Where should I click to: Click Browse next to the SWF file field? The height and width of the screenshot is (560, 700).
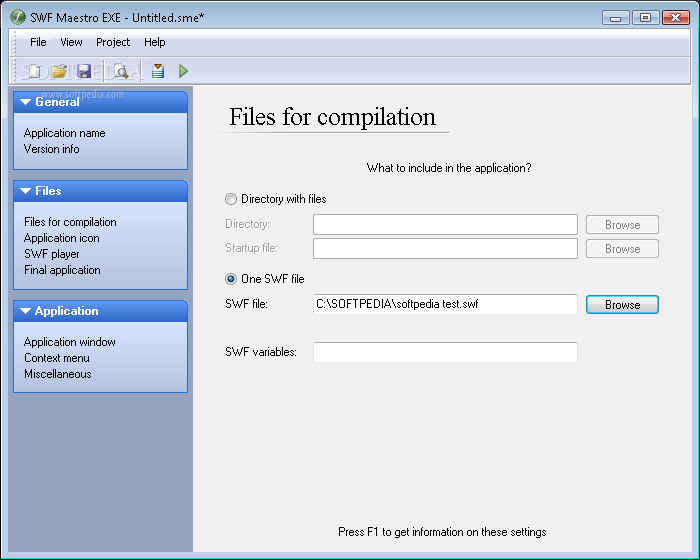click(x=622, y=305)
